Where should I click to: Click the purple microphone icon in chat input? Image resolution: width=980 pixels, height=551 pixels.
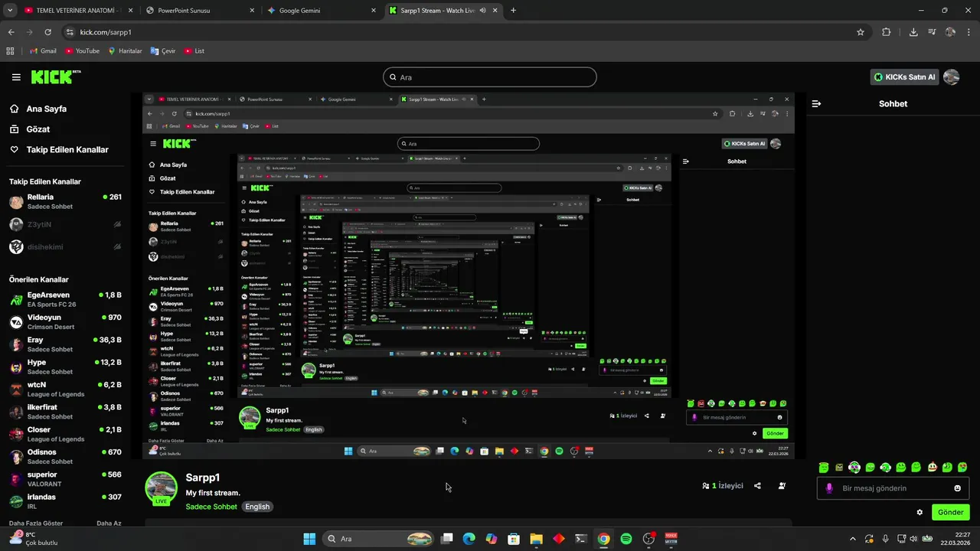pos(829,488)
